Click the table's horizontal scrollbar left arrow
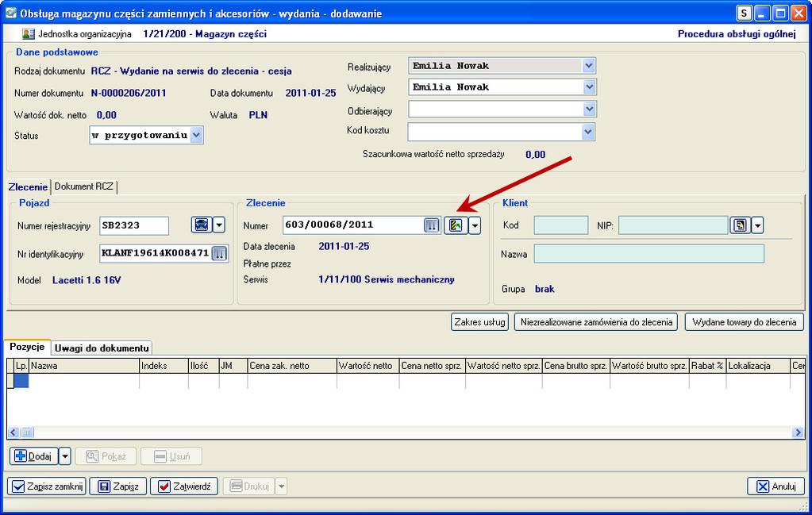The image size is (812, 515). 13,432
